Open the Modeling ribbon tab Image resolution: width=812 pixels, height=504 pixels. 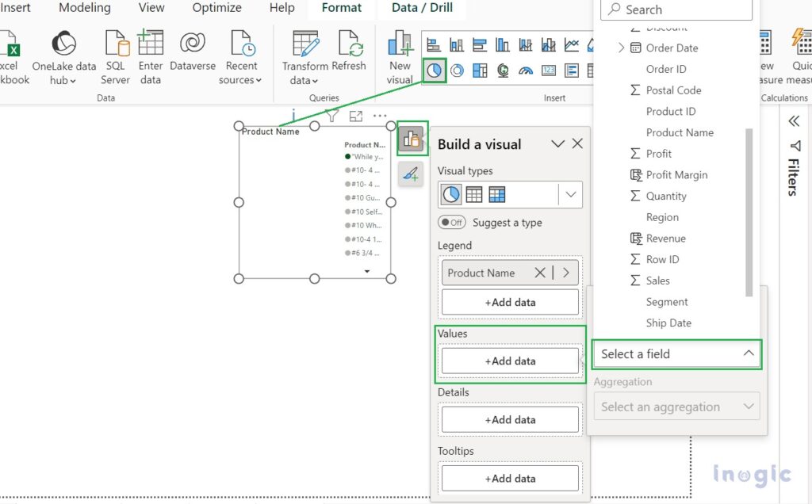tap(85, 8)
